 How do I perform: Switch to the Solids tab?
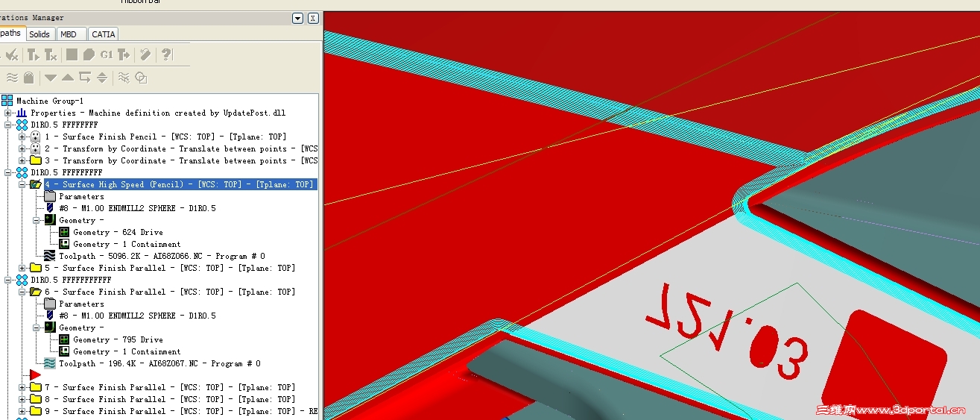pyautogui.click(x=39, y=34)
